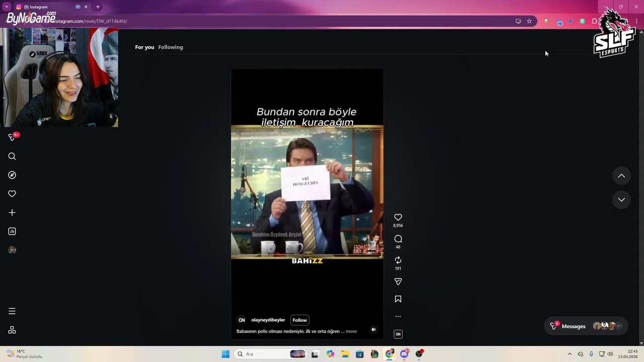Mute or unmute the reel sound
Screen dimensions: 644x362
[373, 330]
